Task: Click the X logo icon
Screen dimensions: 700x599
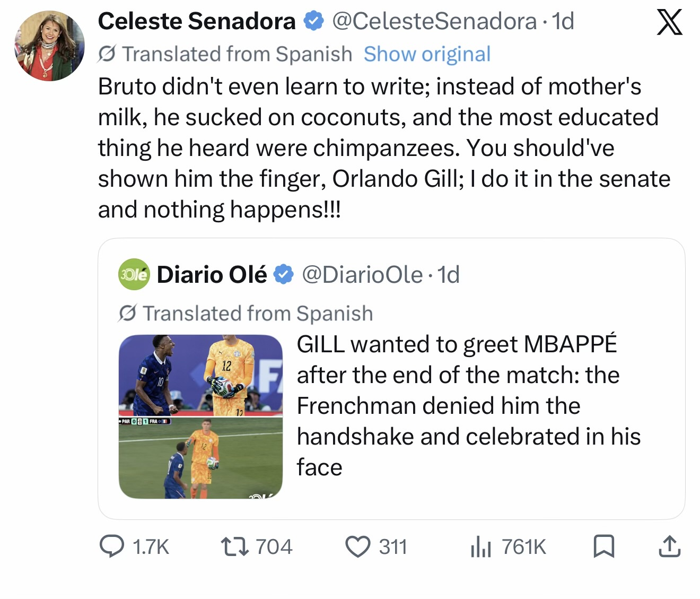Action: click(x=669, y=22)
